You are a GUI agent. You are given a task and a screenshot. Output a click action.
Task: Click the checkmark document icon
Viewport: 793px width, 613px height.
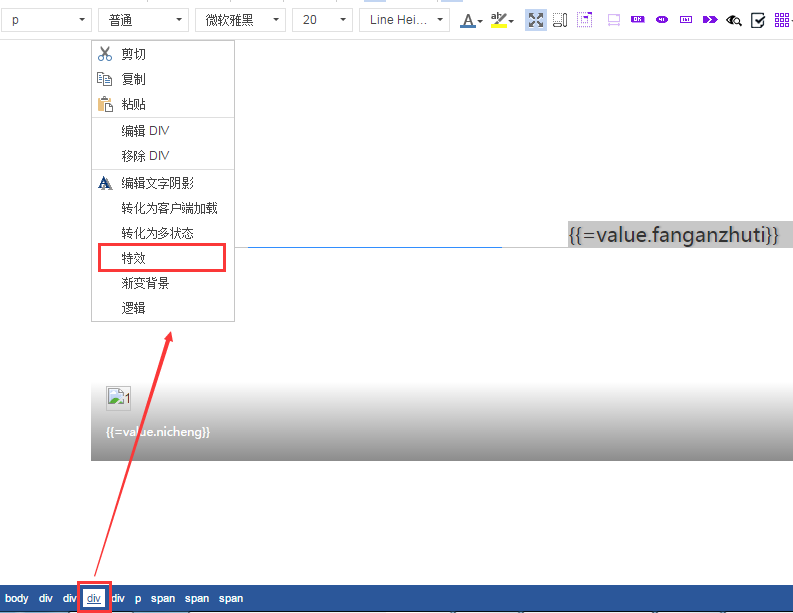758,20
